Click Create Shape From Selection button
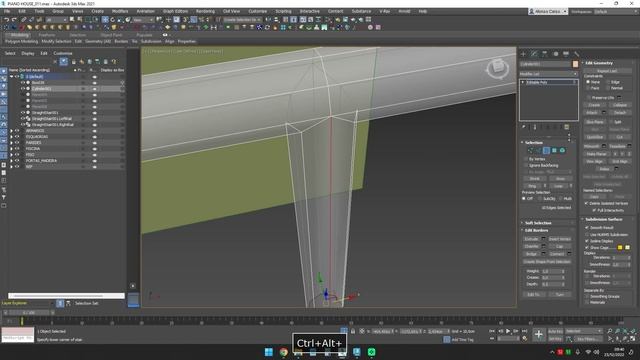 547,262
